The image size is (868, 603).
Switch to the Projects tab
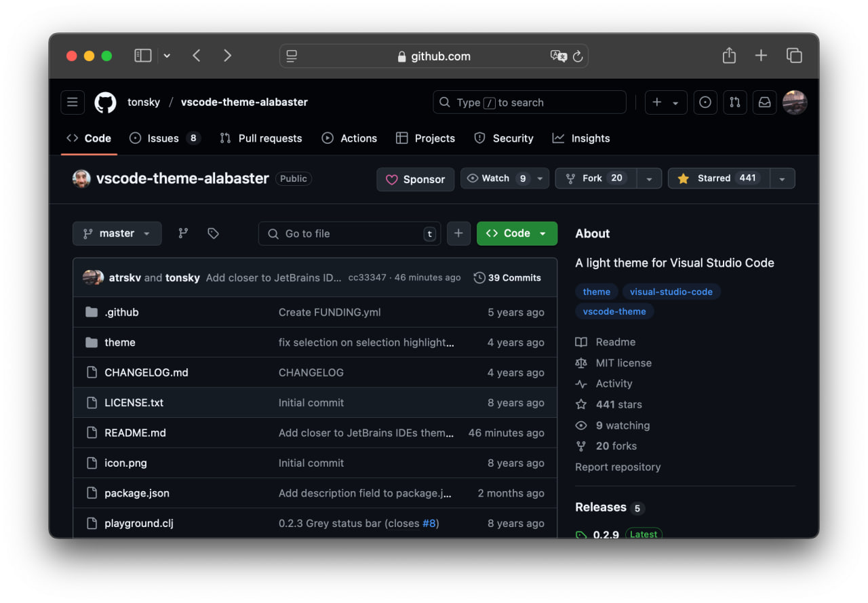coord(426,138)
